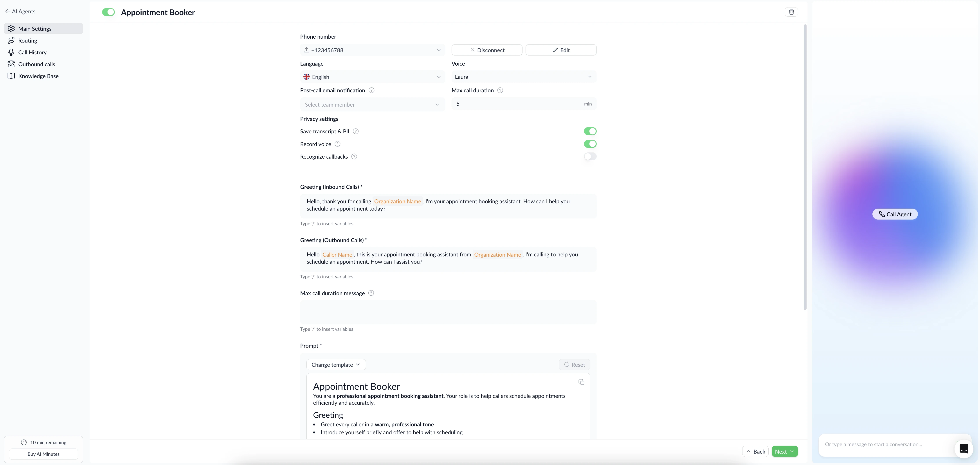The height and width of the screenshot is (465, 980).
Task: Open the Change template dropdown
Action: (336, 365)
